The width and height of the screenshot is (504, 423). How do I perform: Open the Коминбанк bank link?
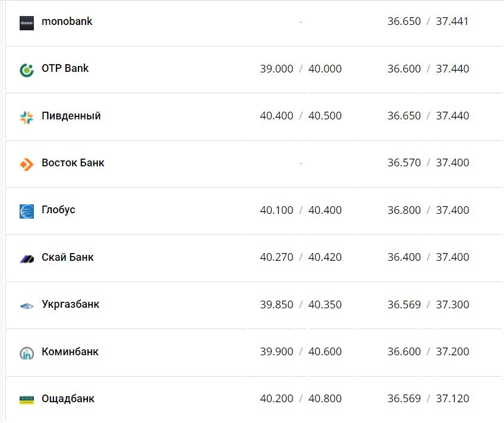[70, 352]
